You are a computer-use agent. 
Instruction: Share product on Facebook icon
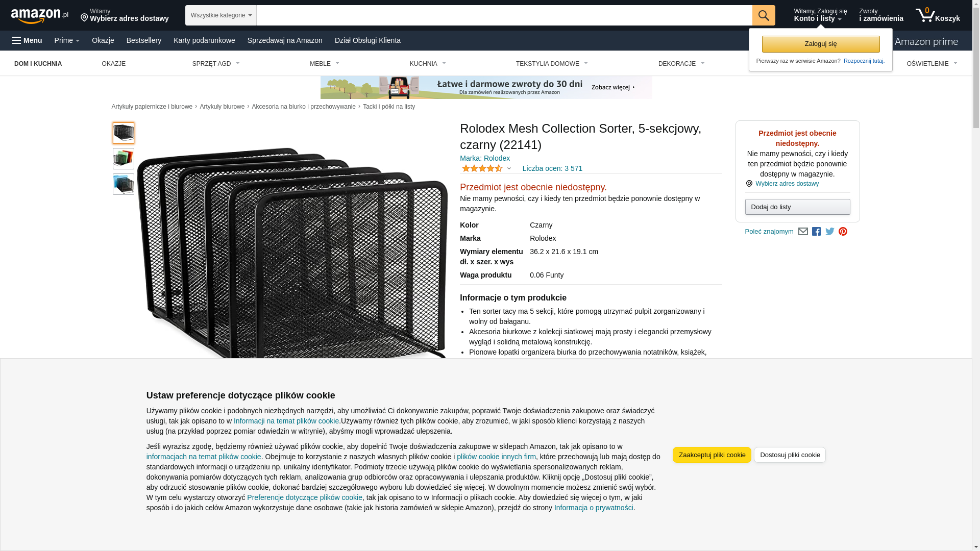point(816,232)
